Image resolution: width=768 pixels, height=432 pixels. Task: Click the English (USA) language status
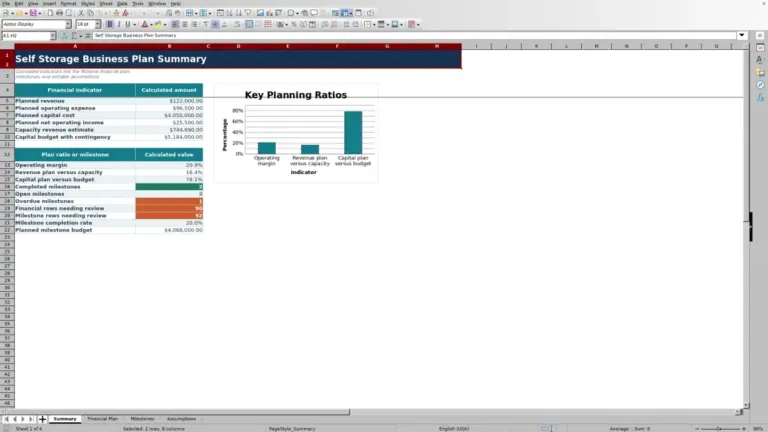[x=454, y=429]
